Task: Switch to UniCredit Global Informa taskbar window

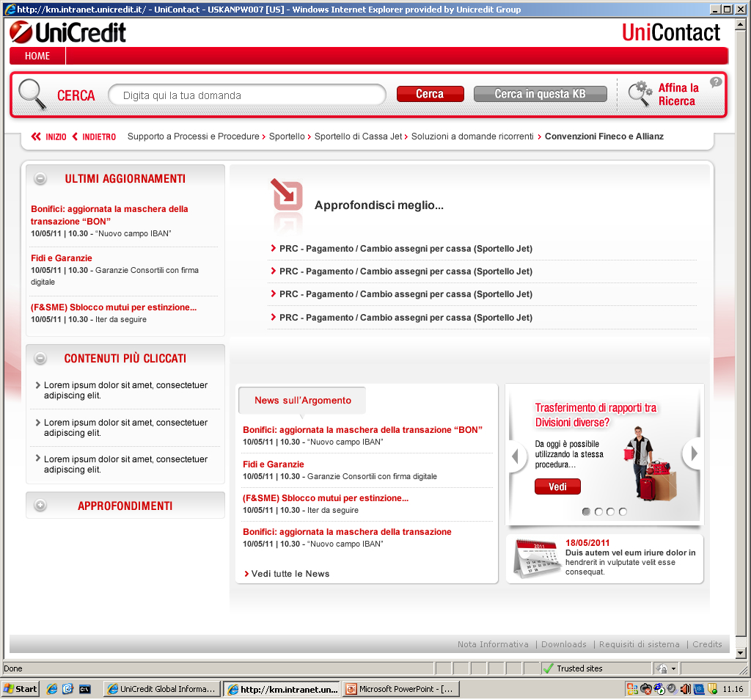Action: (162, 689)
